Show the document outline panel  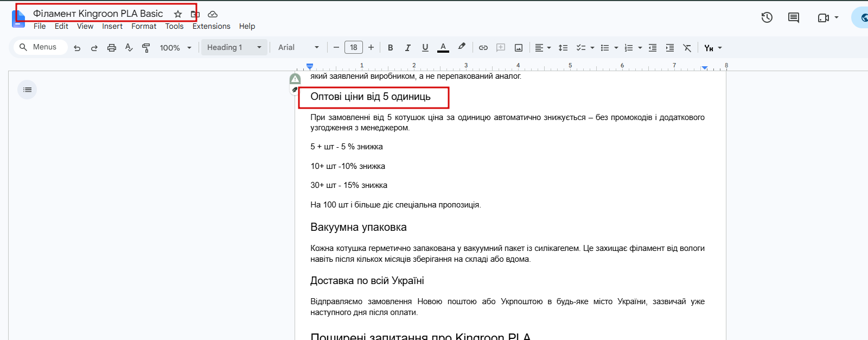coord(27,90)
